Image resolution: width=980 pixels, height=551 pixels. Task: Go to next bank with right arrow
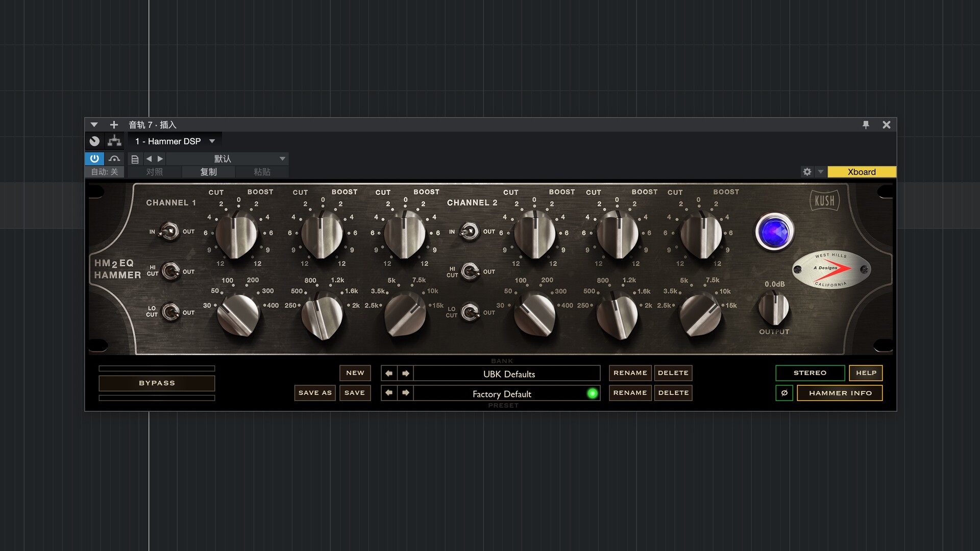pyautogui.click(x=405, y=373)
